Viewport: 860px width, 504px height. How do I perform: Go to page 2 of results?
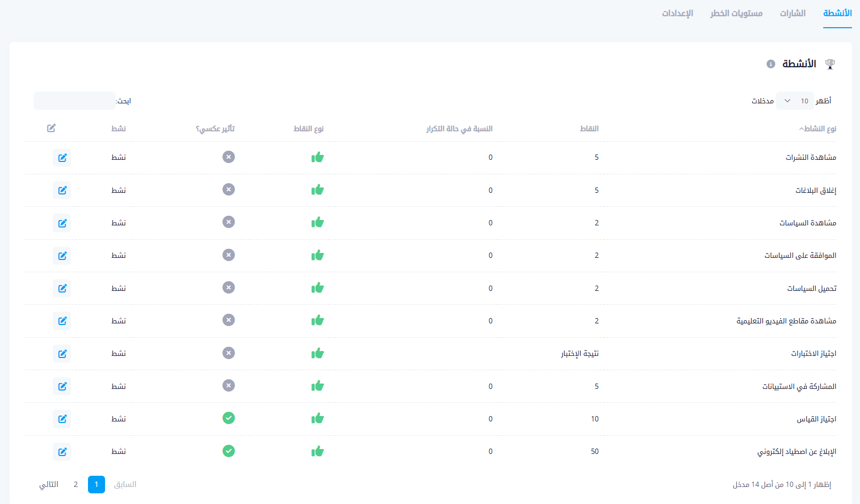(x=76, y=484)
